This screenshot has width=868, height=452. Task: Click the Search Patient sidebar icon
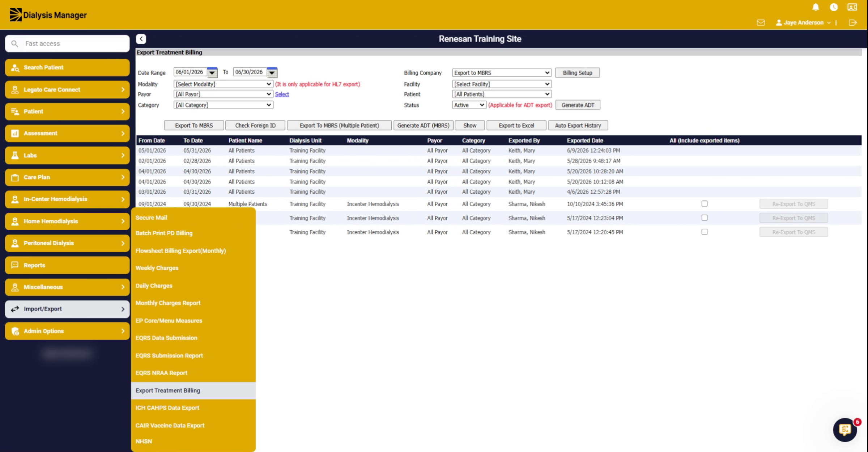point(15,68)
